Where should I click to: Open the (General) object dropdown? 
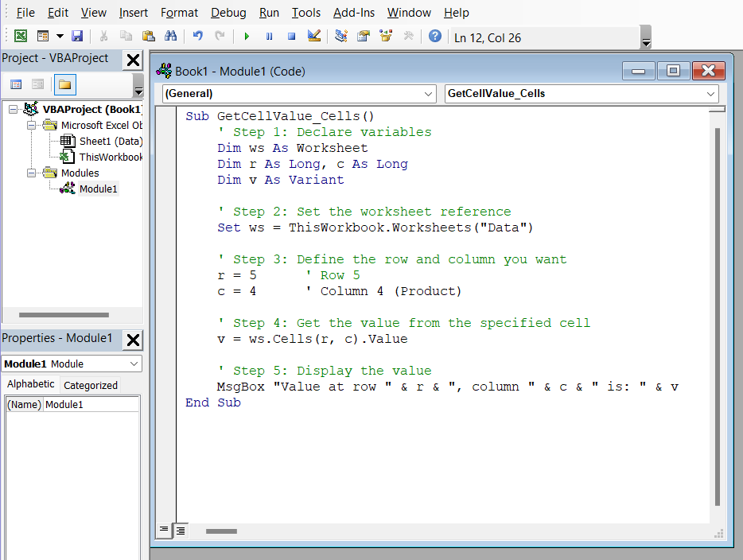point(298,94)
